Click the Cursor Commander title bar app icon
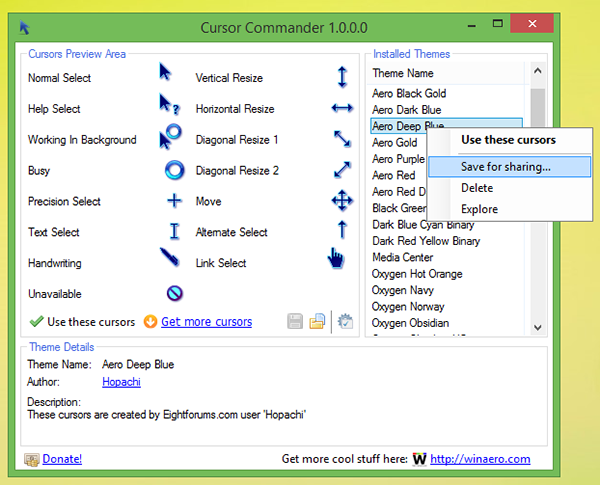Screen dimensions: 600x485 [x=24, y=28]
